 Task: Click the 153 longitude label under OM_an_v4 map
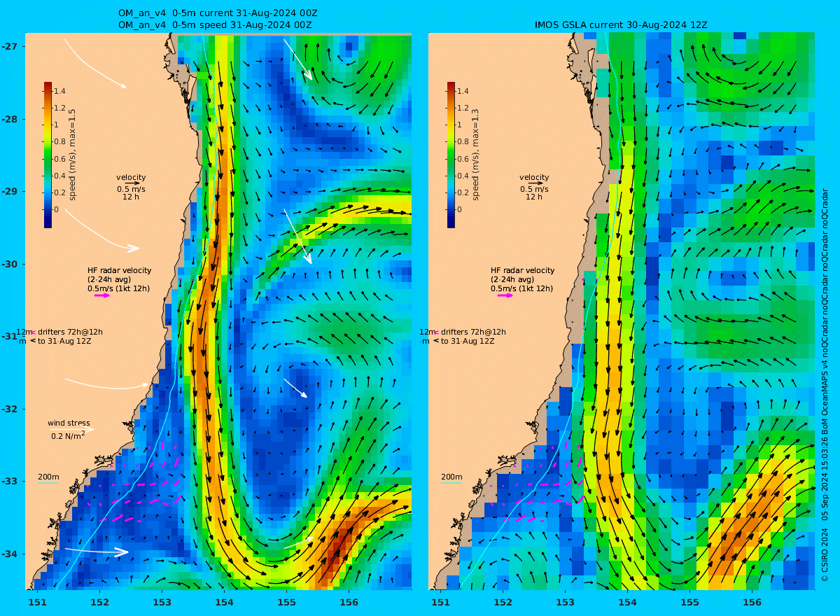coord(162,602)
